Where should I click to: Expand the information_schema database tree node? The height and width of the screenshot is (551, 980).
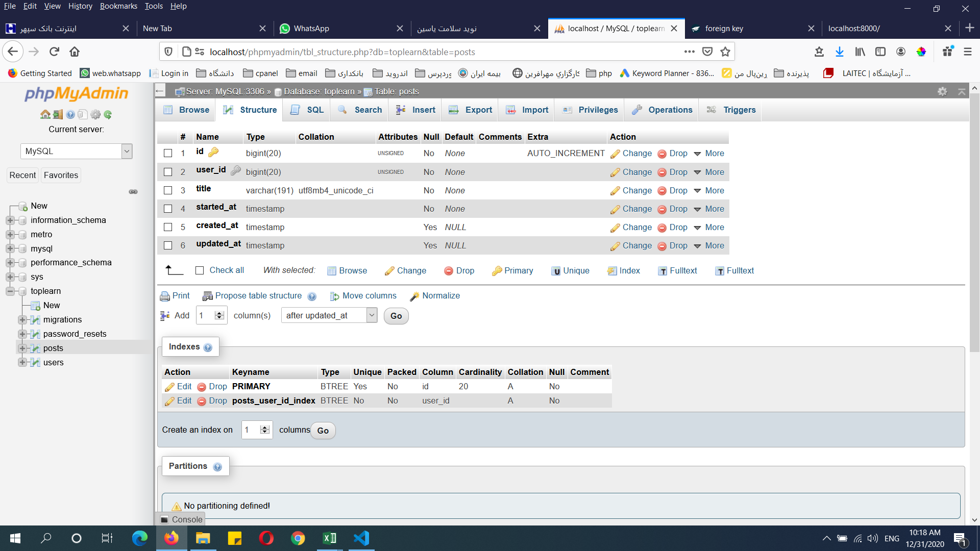click(10, 220)
